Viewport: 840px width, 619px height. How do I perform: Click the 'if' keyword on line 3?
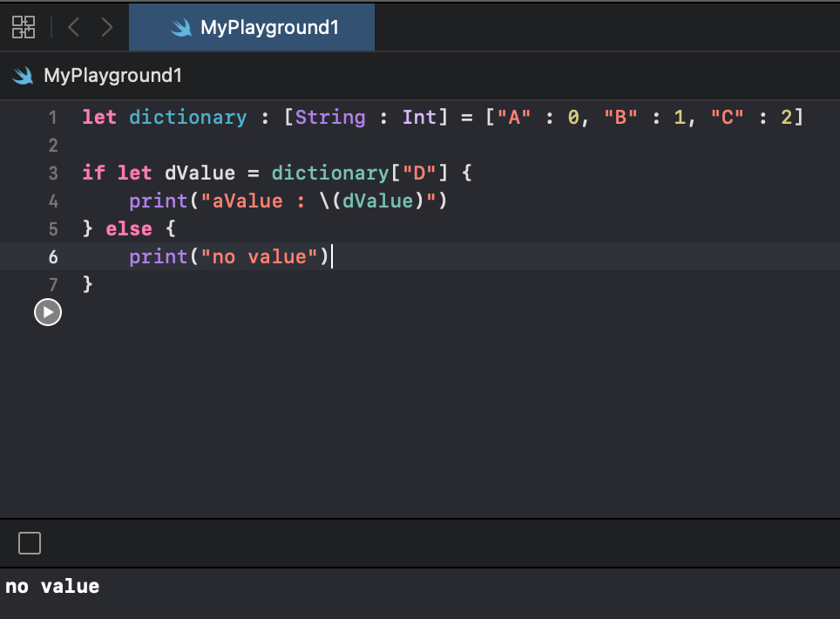point(94,173)
